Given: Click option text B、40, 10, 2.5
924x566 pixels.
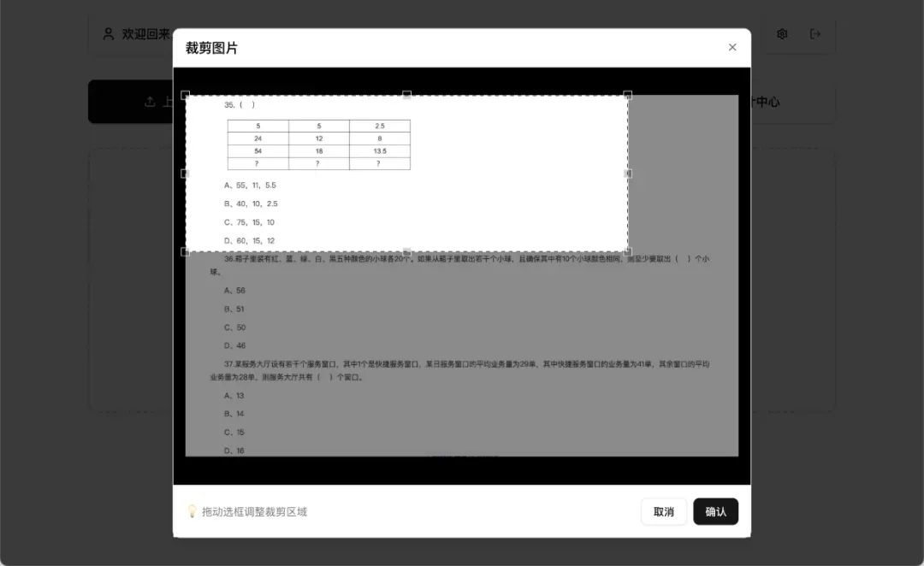Looking at the screenshot, I should pyautogui.click(x=251, y=203).
